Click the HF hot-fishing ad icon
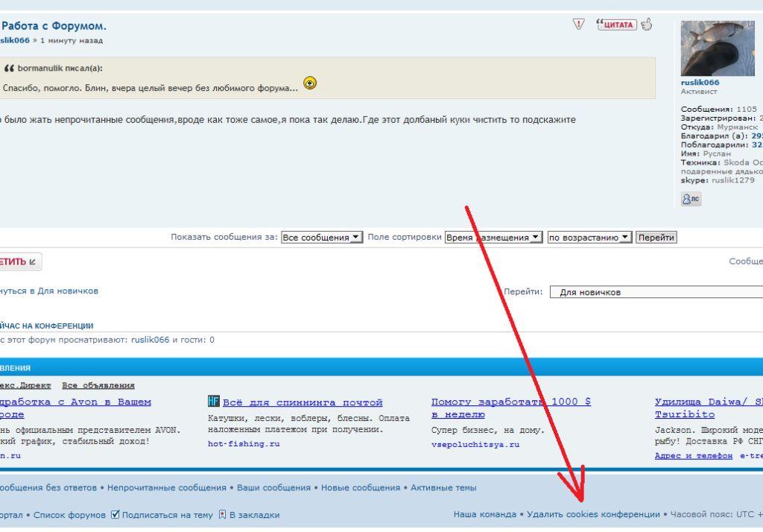This screenshot has width=763, height=532. (x=214, y=402)
